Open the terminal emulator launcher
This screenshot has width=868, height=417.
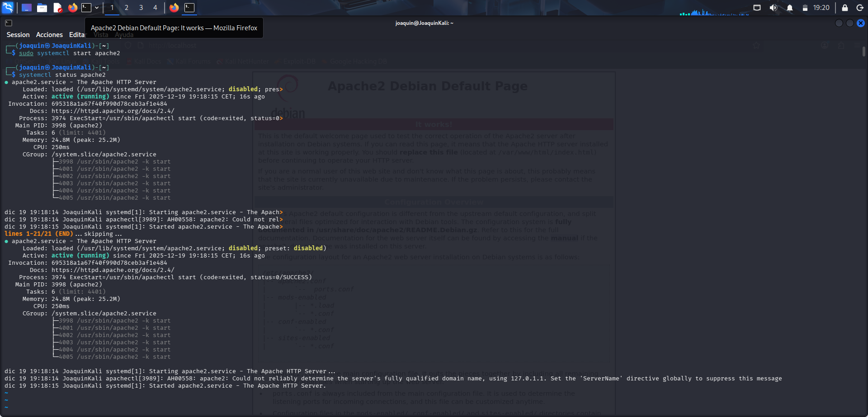click(x=86, y=8)
